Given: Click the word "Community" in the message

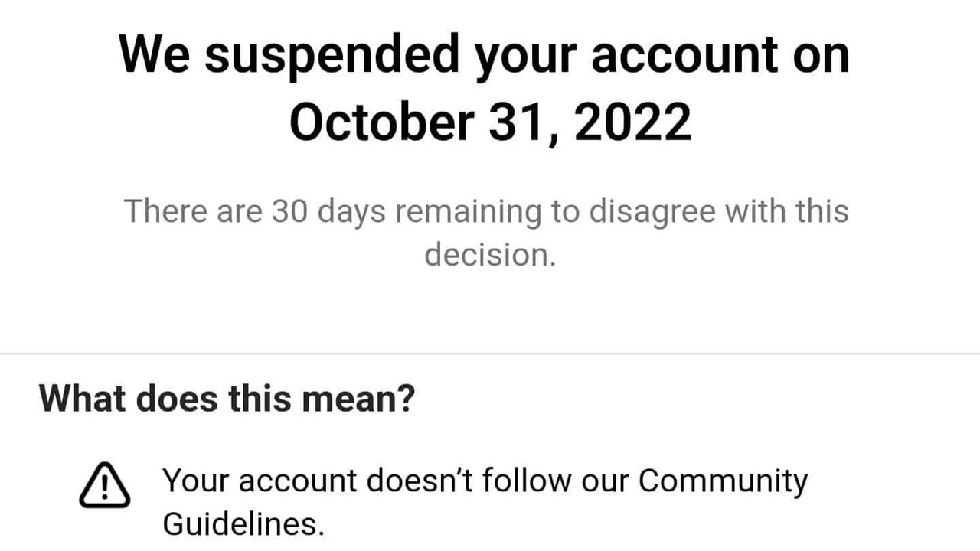Looking at the screenshot, I should tap(723, 481).
